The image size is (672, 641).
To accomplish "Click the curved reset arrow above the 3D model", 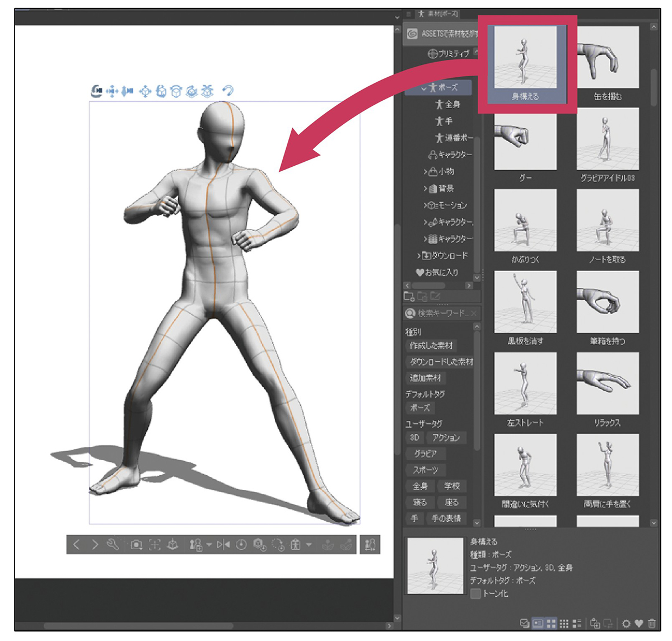I will click(227, 91).
